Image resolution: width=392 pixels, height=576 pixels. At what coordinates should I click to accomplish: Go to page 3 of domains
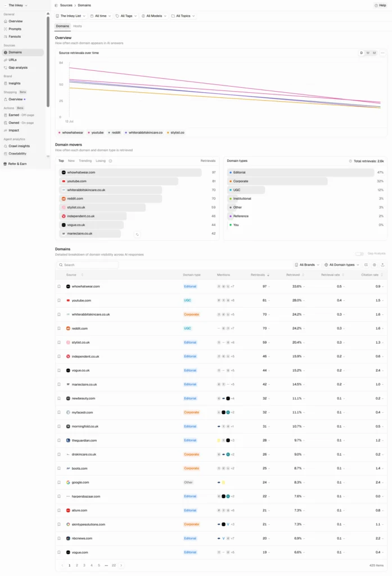(84, 565)
